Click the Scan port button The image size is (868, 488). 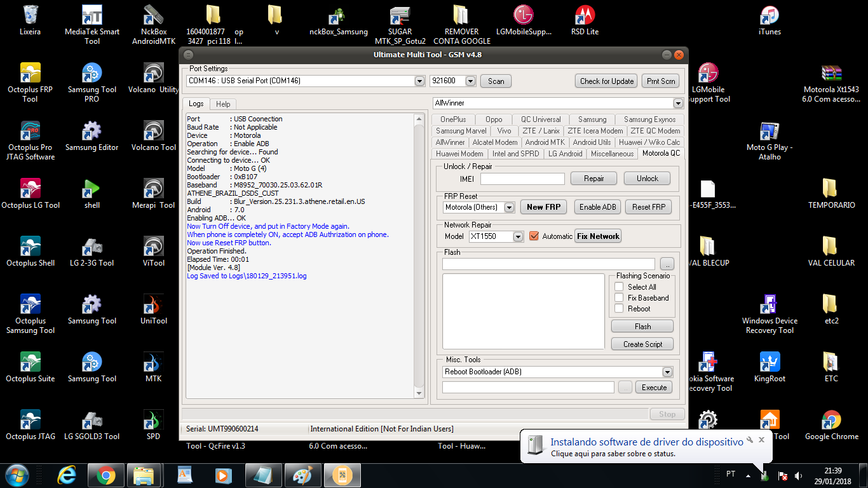496,81
